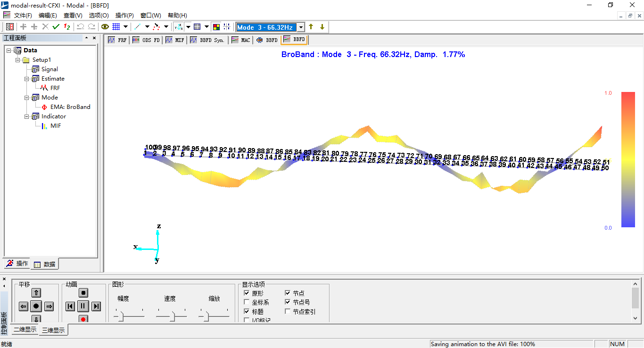Enable the 坐标系 checkbox

247,302
